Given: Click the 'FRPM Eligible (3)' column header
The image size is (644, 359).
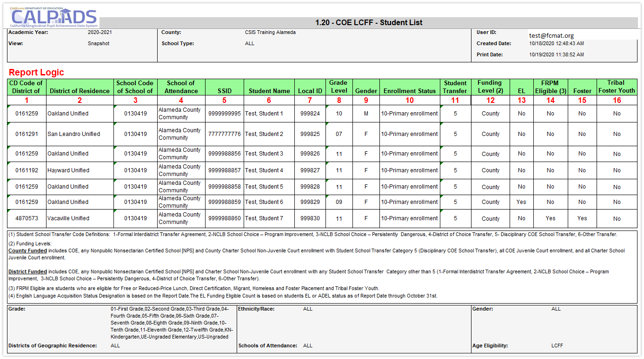Looking at the screenshot, I should click(551, 87).
